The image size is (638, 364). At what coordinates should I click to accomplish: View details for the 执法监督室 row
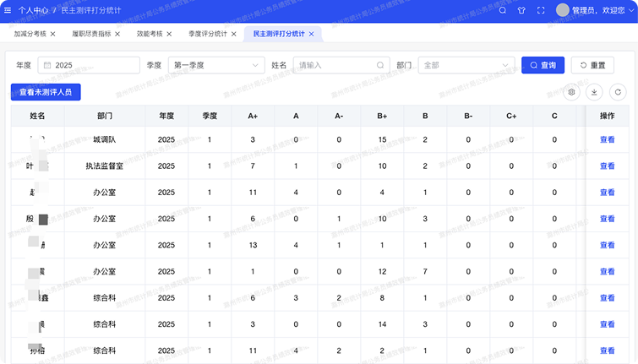607,166
